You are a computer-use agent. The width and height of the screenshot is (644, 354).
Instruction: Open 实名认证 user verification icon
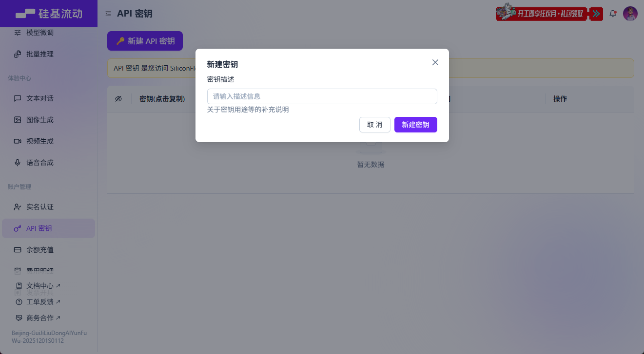[18, 207]
